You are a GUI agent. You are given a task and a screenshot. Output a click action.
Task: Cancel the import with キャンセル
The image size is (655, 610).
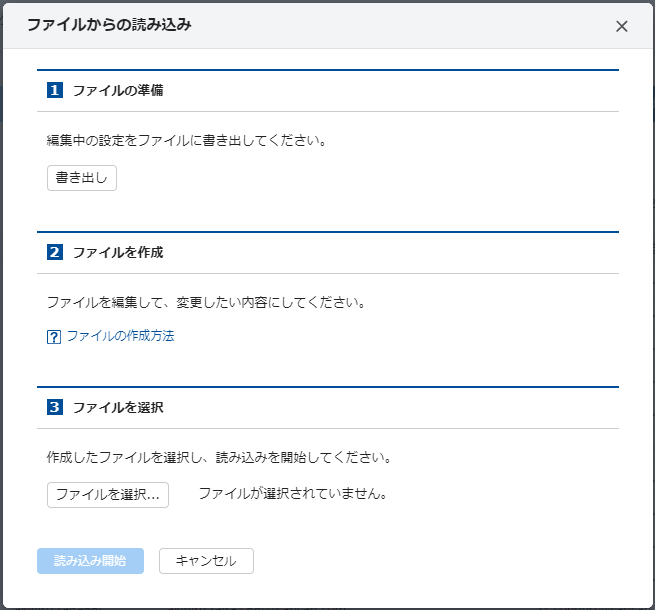[206, 561]
